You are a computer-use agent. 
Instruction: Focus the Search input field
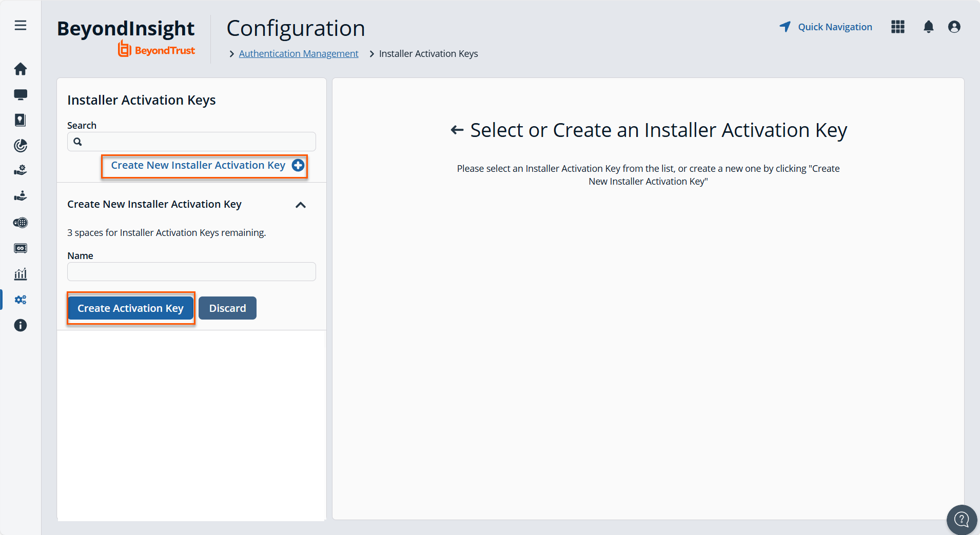pyautogui.click(x=191, y=142)
